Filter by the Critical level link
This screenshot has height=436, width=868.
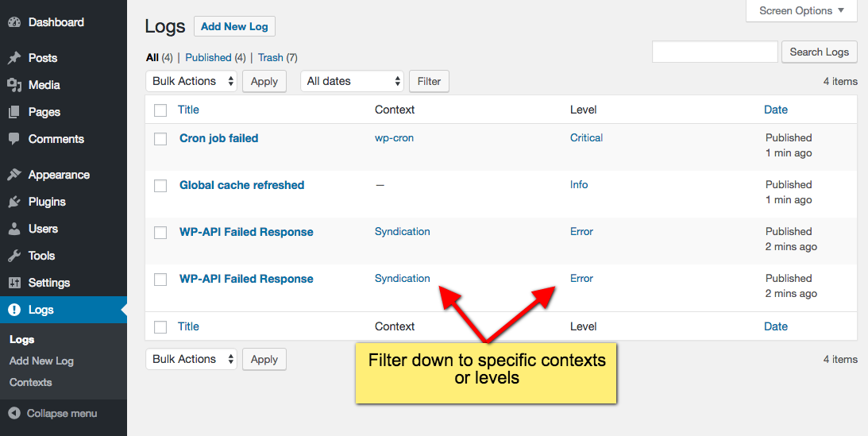click(x=586, y=137)
